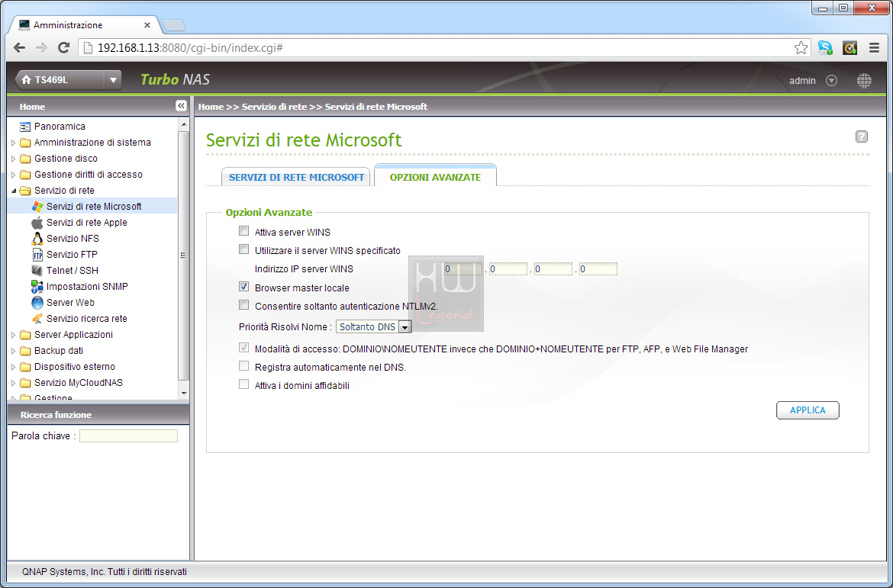Click the browser forward arrow
The image size is (893, 588).
pos(41,48)
